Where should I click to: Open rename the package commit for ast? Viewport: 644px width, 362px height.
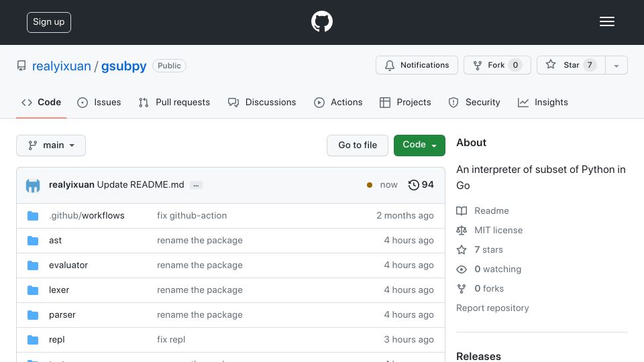(x=200, y=241)
